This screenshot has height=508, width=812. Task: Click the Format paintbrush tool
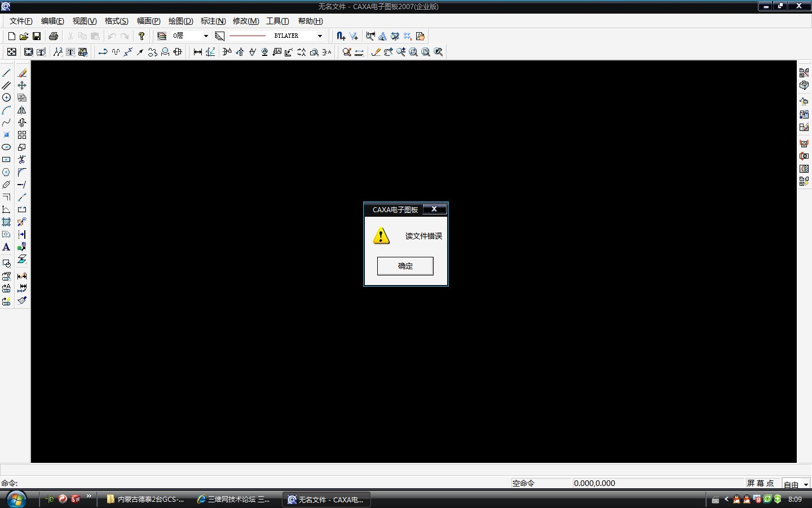pyautogui.click(x=22, y=301)
